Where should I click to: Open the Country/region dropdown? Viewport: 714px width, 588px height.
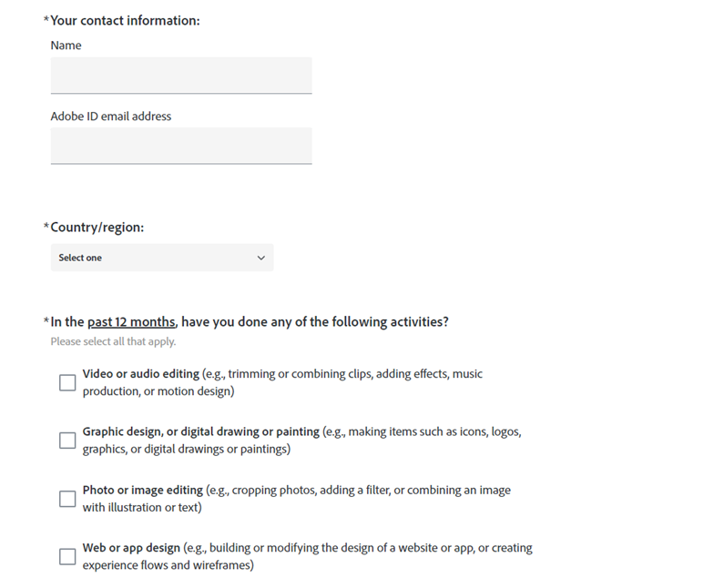tap(162, 258)
